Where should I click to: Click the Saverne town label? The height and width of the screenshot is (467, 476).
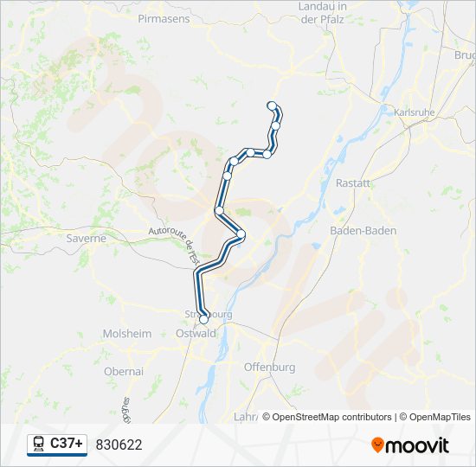coord(87,238)
